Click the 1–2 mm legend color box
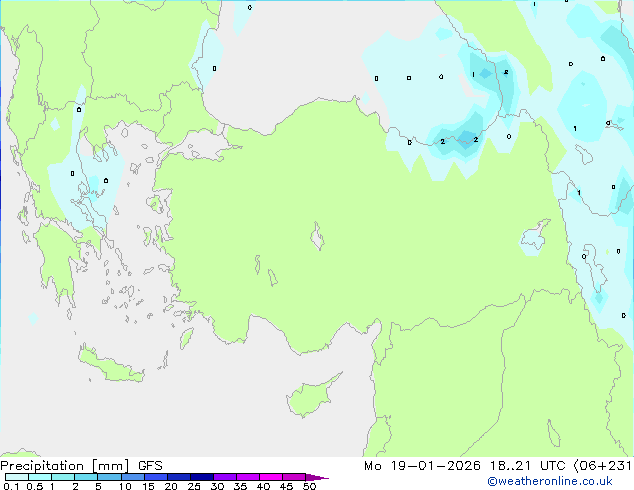This screenshot has height=490, width=634. 63,477
